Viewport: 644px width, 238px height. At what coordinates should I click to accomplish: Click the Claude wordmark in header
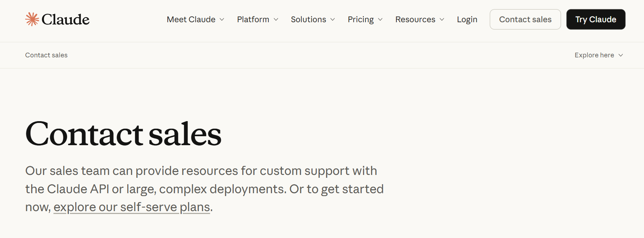[x=66, y=19]
